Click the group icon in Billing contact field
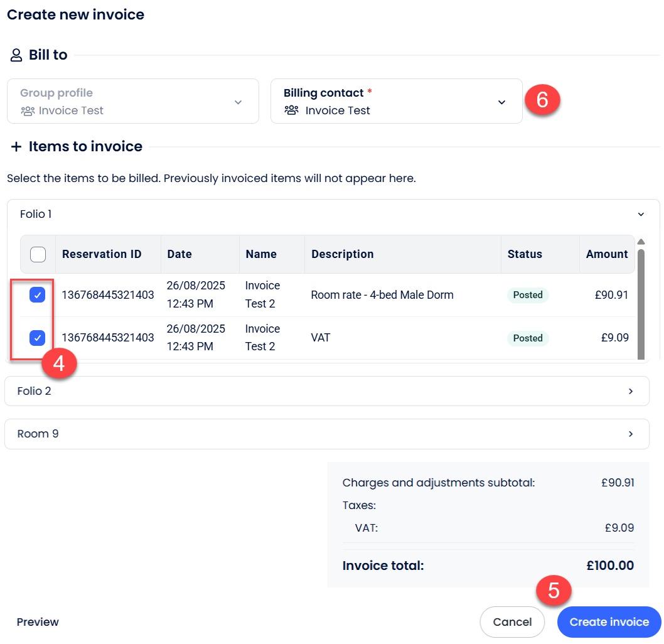664x644 pixels. [291, 110]
